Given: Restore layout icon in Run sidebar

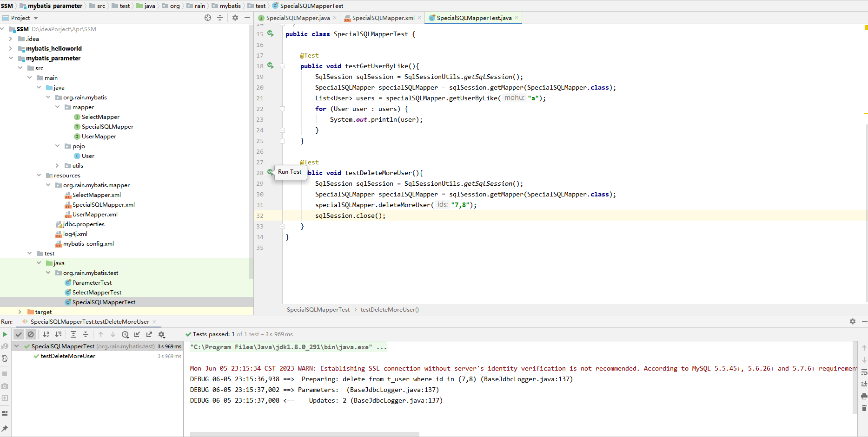Looking at the screenshot, I should tap(5, 413).
